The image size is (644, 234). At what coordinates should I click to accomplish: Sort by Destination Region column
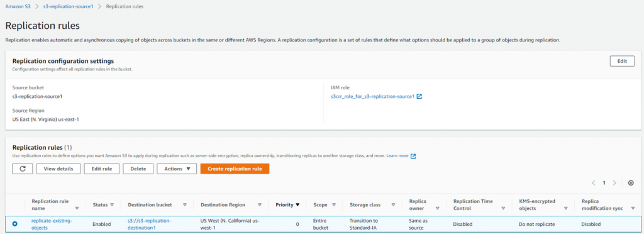[260, 204]
